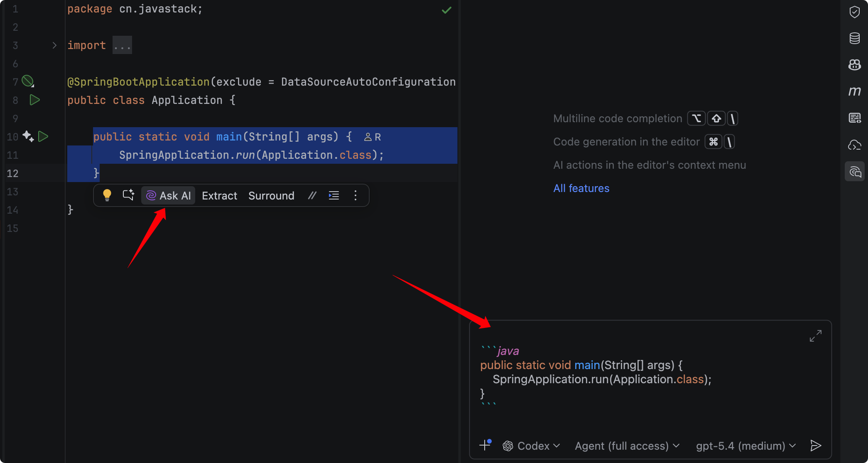
Task: Click the run gutter icon beside main method
Action: click(x=43, y=136)
